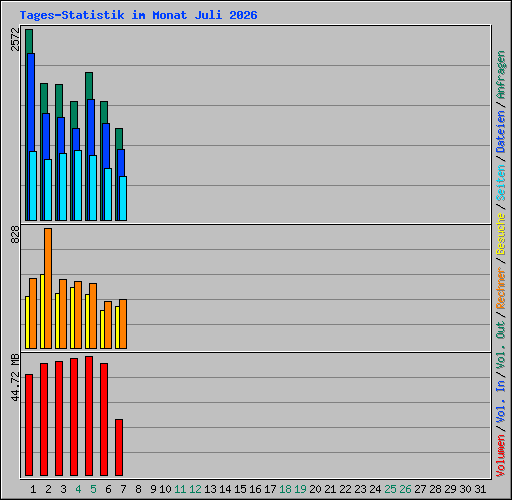Viewport: 512px width, 500px height.
Task: Click the y-axis value 44.72 MB
Action: pyautogui.click(x=15, y=377)
